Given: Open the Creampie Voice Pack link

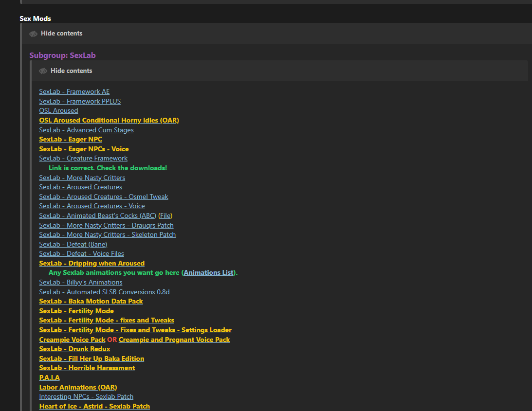Looking at the screenshot, I should (x=72, y=340).
